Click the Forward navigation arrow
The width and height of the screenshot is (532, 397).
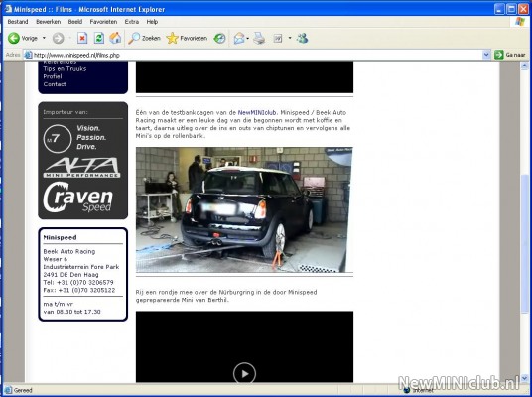pos(58,38)
